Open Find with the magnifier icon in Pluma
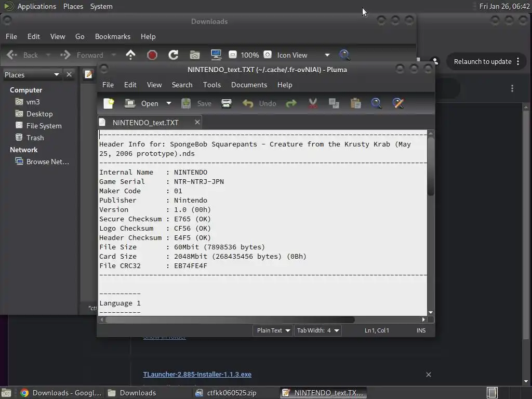The image size is (532, 399). coord(376,103)
